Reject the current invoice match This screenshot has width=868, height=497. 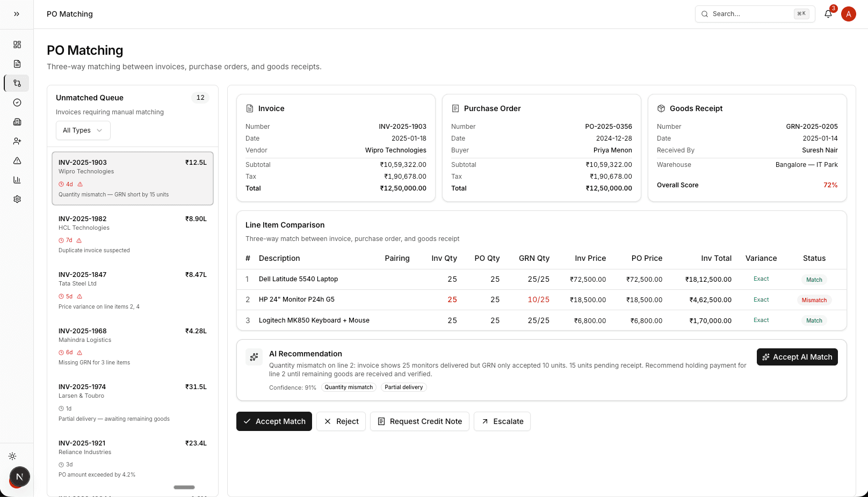341,421
